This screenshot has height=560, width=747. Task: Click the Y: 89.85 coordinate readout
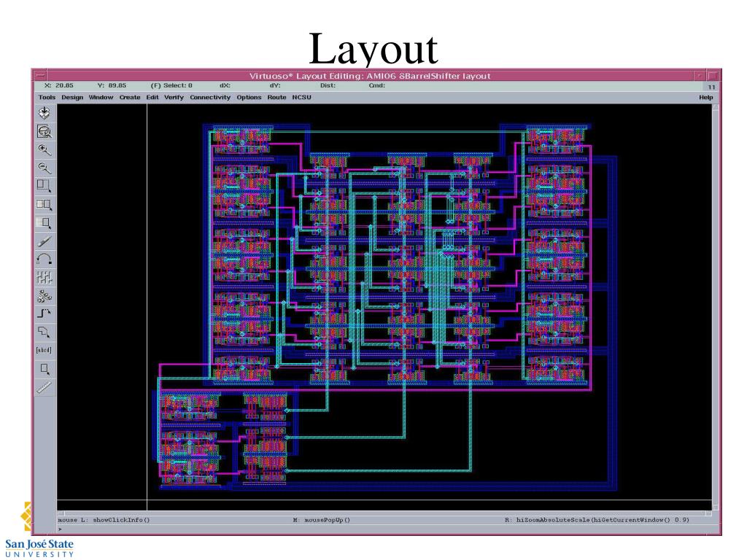point(112,86)
